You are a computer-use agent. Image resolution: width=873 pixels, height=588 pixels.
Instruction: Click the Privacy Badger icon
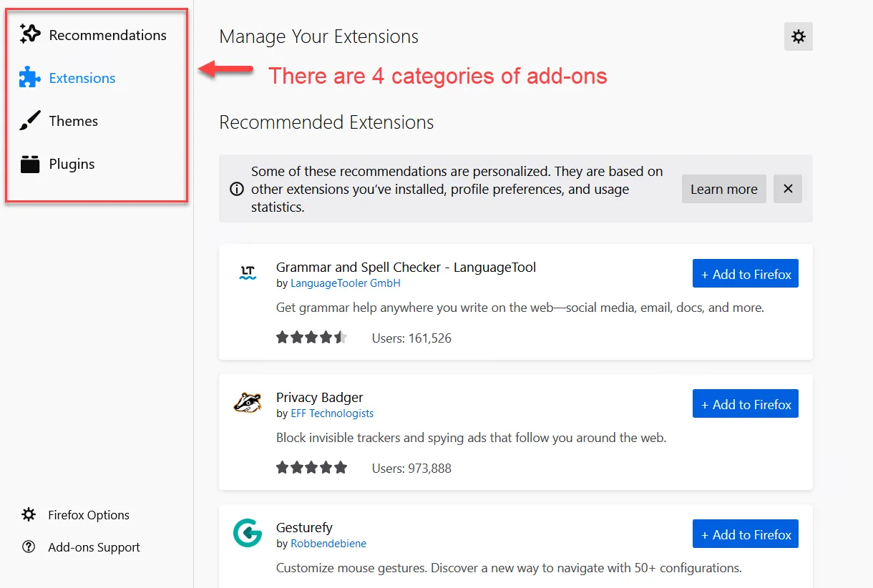[248, 403]
